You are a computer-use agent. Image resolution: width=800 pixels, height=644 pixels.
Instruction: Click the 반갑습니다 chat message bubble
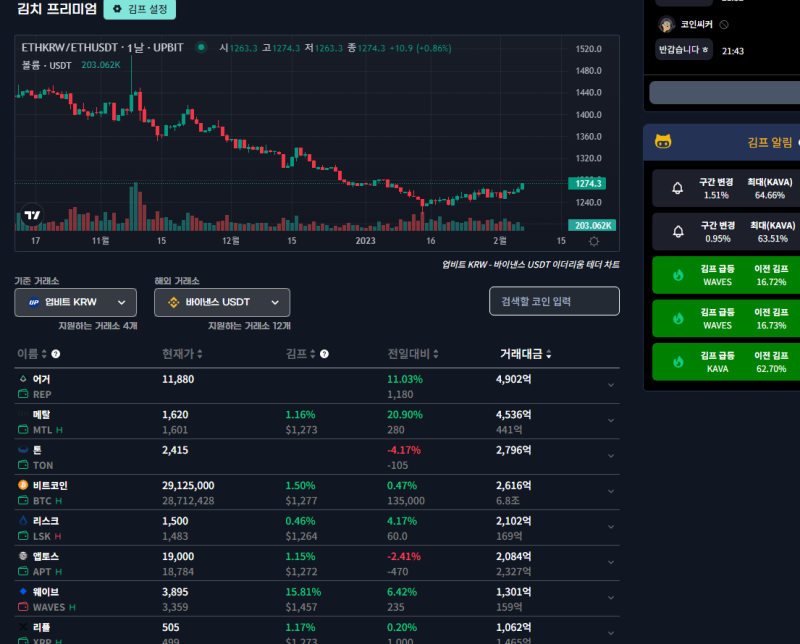click(684, 49)
